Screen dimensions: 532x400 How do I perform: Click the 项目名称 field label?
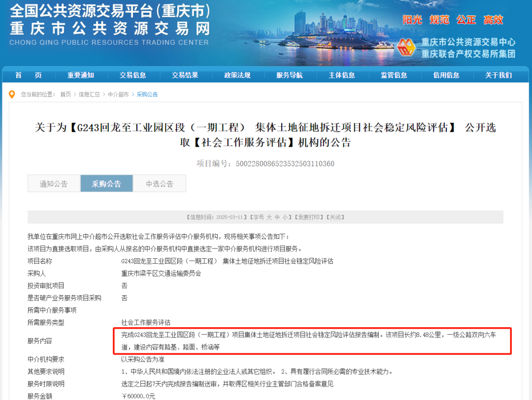point(40,261)
